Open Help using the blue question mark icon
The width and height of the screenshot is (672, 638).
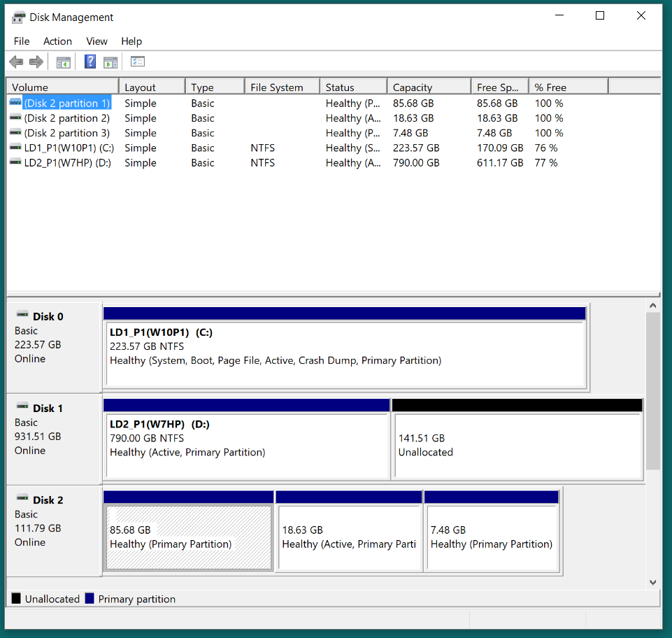90,62
